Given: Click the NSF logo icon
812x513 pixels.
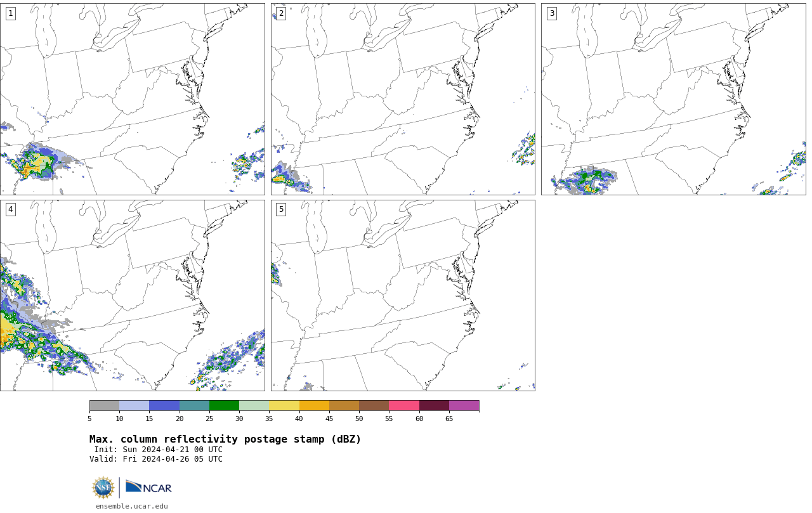Looking at the screenshot, I should click(x=103, y=488).
